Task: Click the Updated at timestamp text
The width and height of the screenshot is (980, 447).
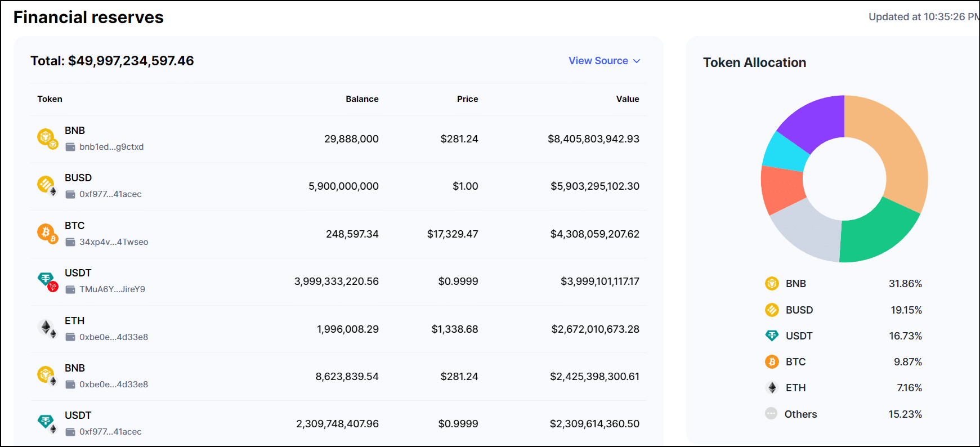Action: click(x=924, y=17)
